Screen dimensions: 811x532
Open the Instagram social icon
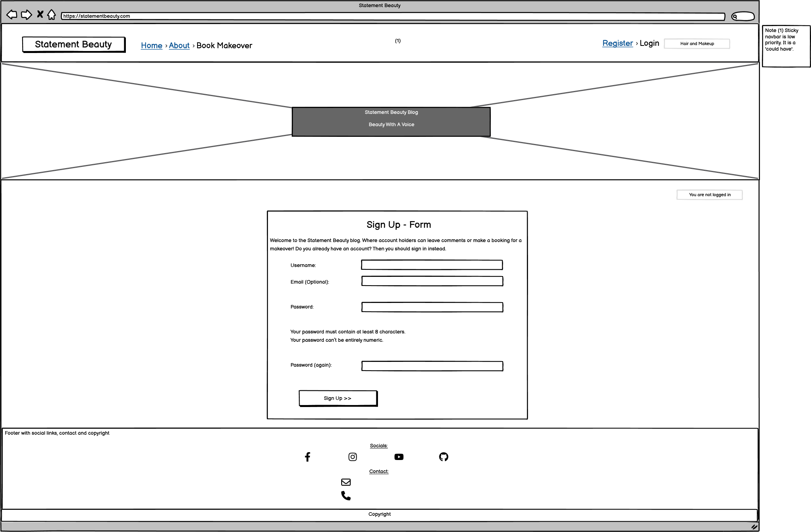coord(353,457)
